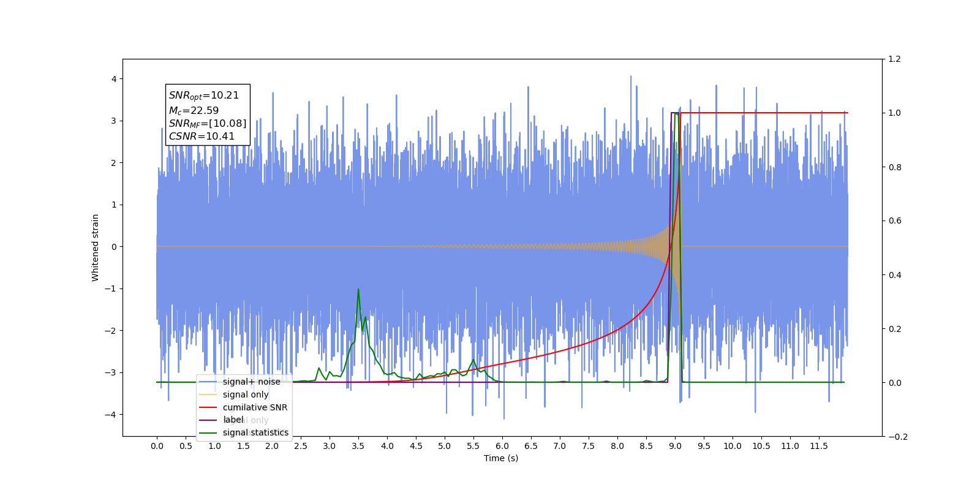The height and width of the screenshot is (490, 980).
Task: Click x-axis tick label 6.0
Action: coord(502,446)
